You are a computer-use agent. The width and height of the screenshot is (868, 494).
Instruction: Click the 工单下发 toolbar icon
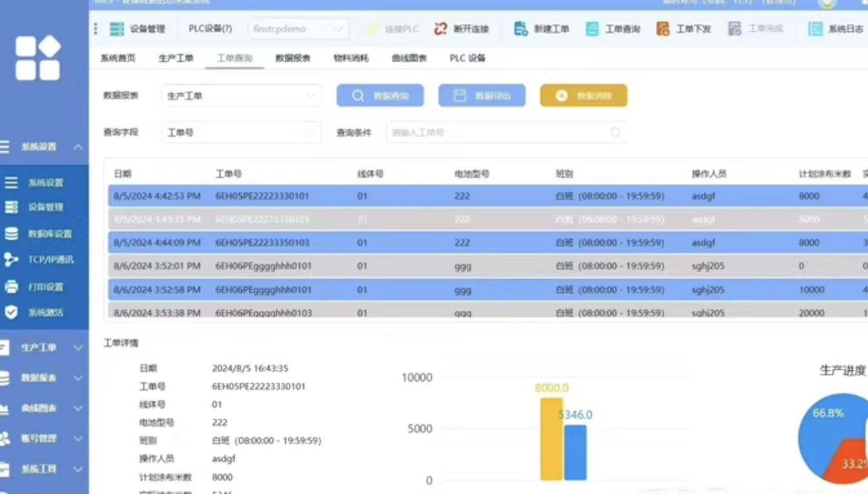click(662, 29)
